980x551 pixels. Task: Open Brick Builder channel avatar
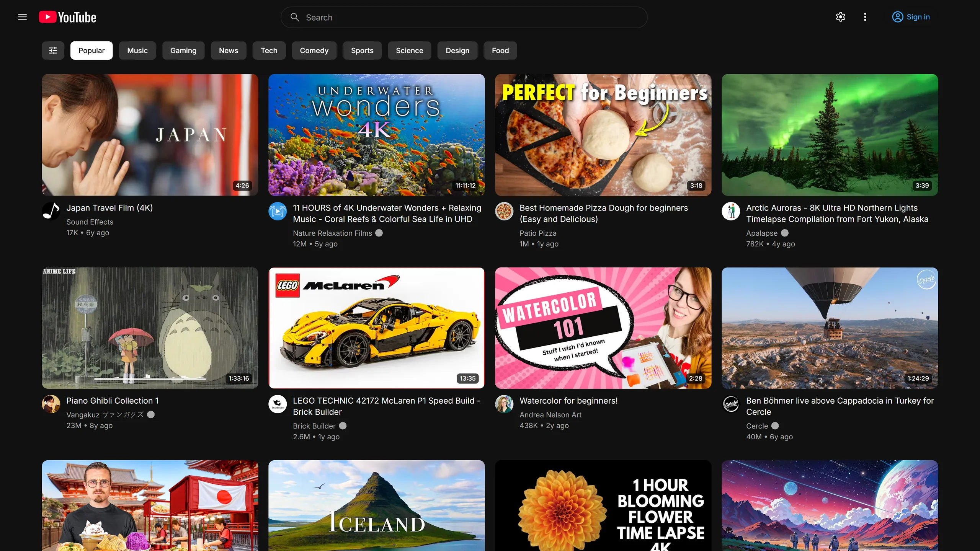coord(278,404)
